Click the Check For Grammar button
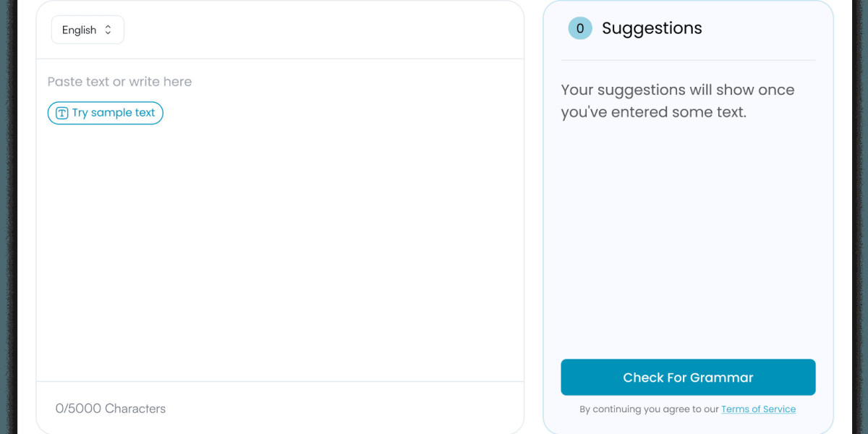The width and height of the screenshot is (868, 434). point(688,378)
